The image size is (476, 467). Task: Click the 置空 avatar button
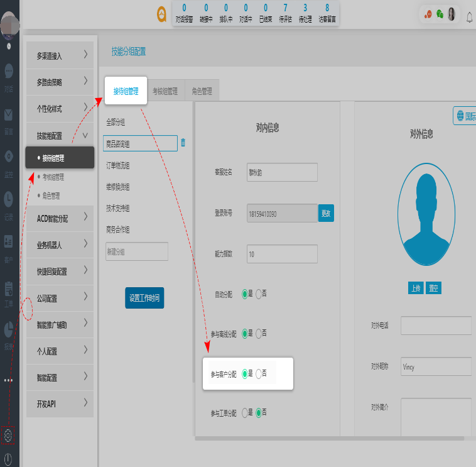pos(433,288)
